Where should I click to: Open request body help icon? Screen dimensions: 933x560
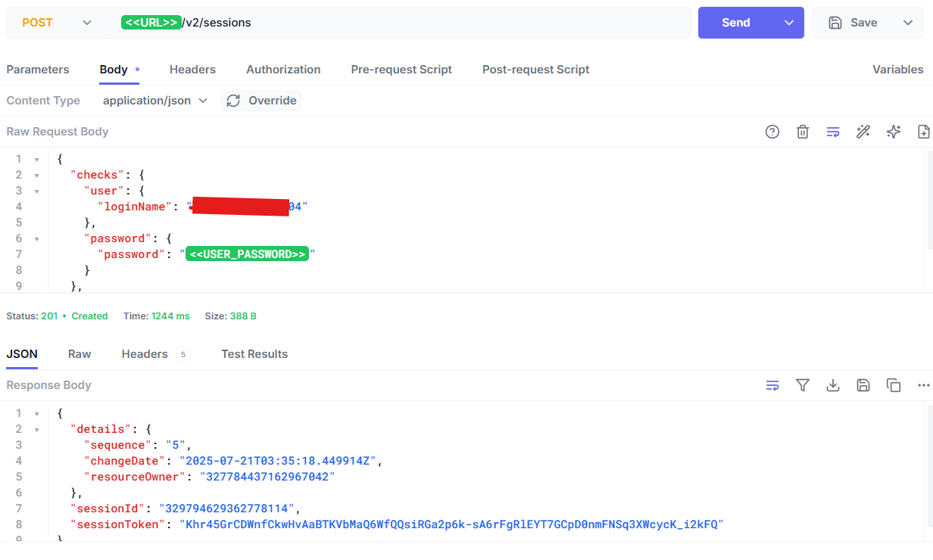coord(772,132)
